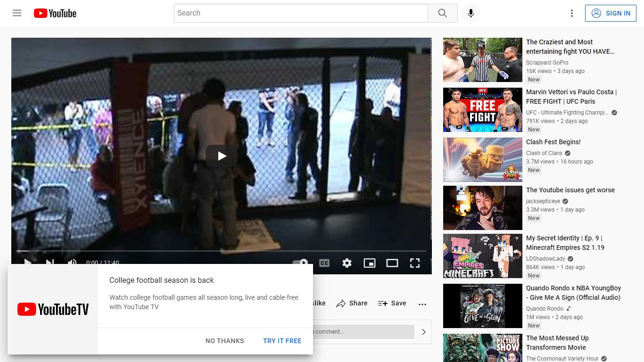Open 'Quando Rondo x NBA YoungBoy' title

coord(573,293)
